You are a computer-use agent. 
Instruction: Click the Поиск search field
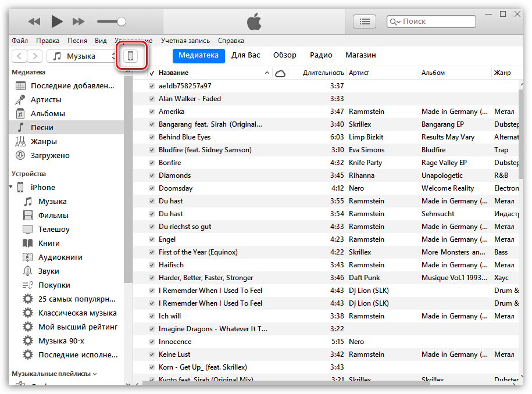click(436, 22)
